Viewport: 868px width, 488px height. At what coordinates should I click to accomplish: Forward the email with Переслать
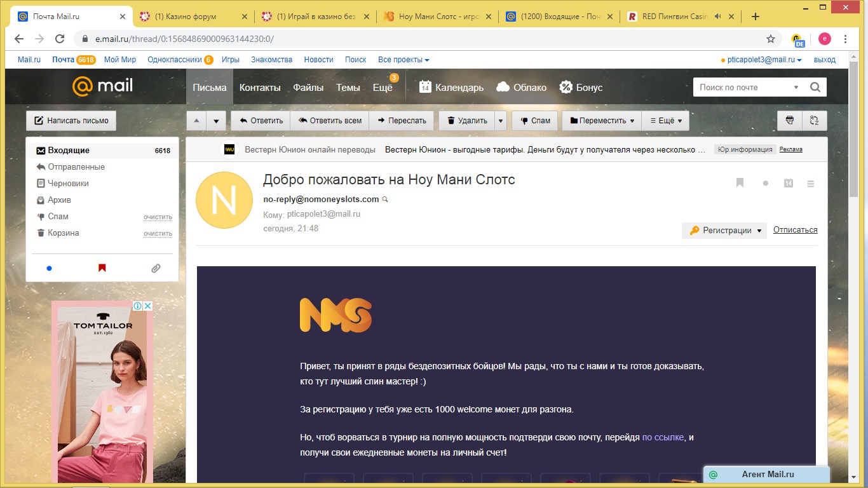[402, 121]
